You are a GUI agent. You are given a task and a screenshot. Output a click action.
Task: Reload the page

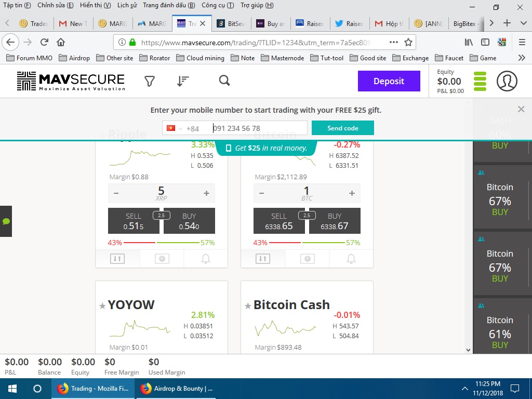(44, 42)
